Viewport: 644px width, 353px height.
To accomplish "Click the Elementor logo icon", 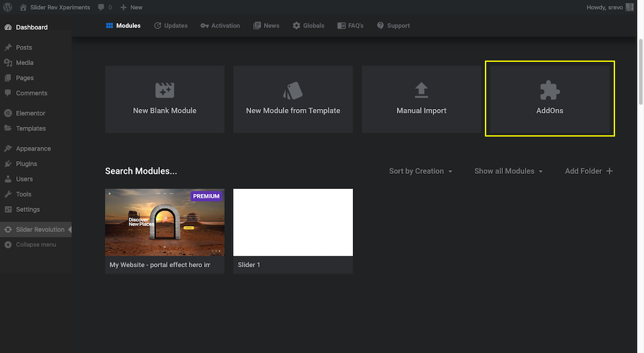I will pos(8,113).
